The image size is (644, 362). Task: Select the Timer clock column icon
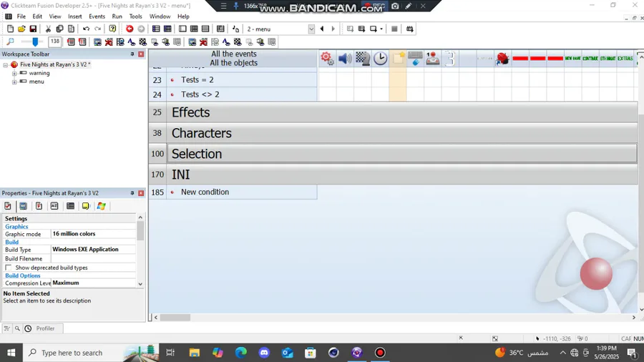(381, 58)
